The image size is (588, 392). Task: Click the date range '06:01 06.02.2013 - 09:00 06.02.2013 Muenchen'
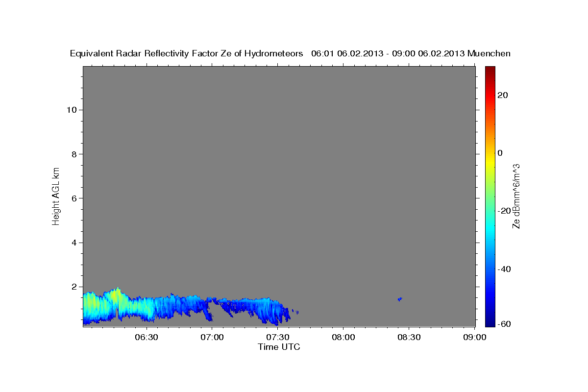(x=411, y=54)
